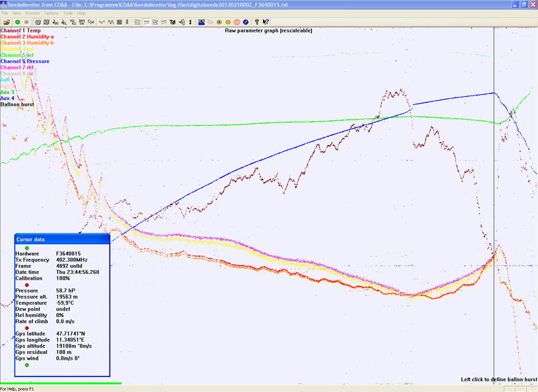This screenshot has height=392, width=538.
Task: Toggle the Channel 2 Humidity-a legend entry
Action: point(27,36)
